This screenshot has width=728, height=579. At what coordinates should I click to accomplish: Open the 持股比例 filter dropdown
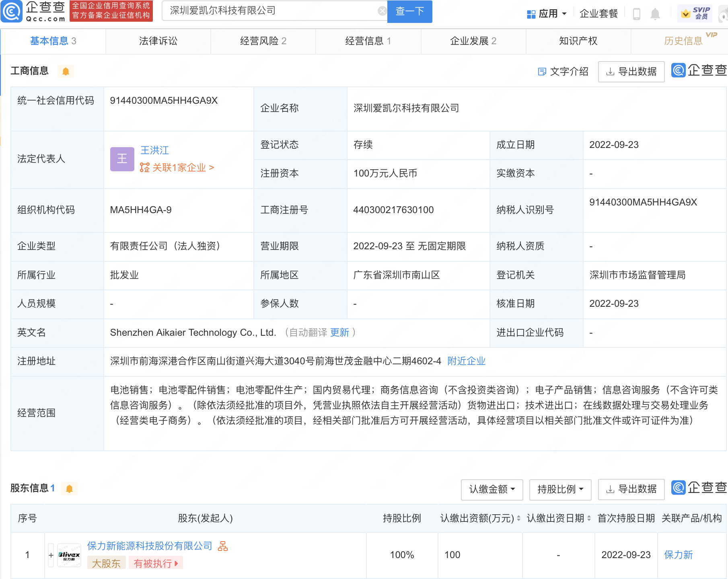tap(560, 489)
